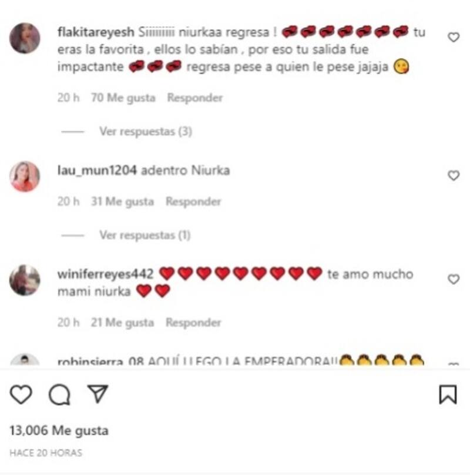Reply to flakitareyesh with Responder

pos(195,98)
